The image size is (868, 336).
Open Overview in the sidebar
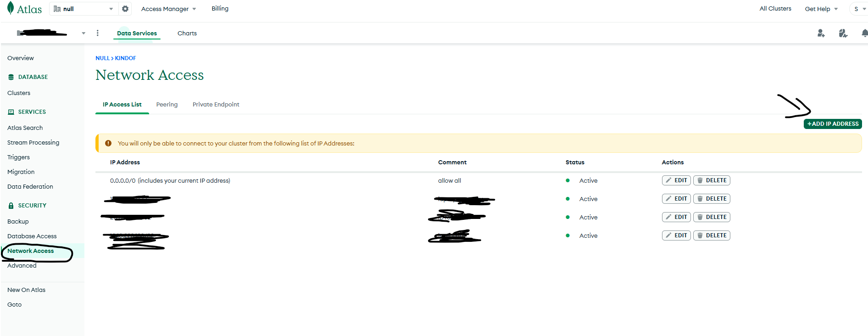(21, 58)
